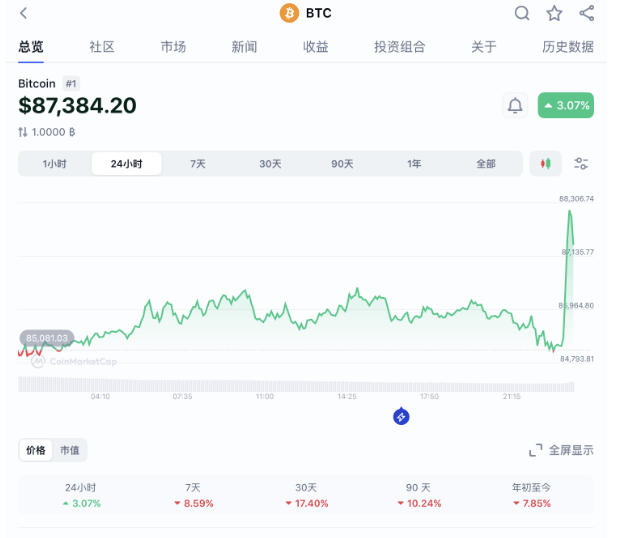Select the 90天 time range
Screen dimensions: 625x538
(x=342, y=164)
